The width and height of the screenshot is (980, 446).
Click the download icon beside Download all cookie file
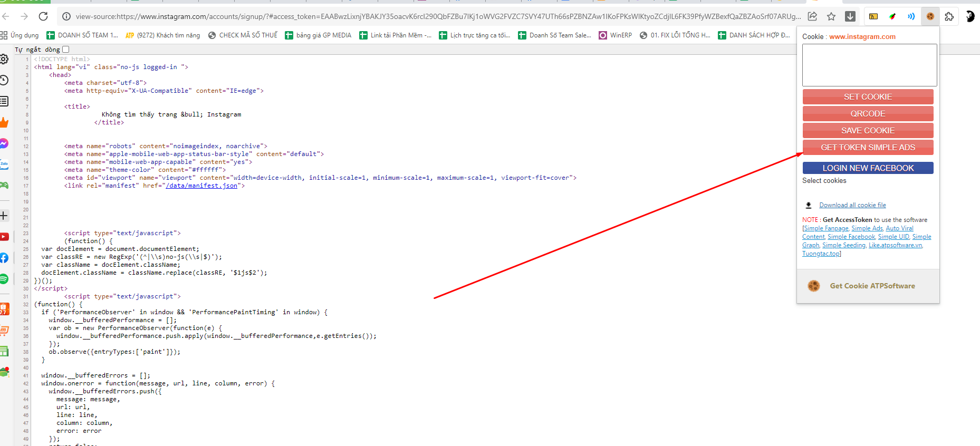point(809,206)
